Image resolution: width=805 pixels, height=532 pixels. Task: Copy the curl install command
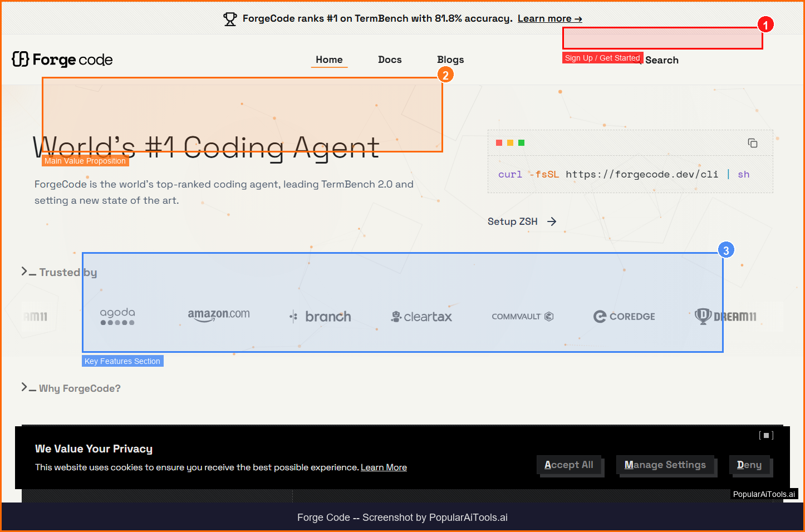pyautogui.click(x=752, y=143)
